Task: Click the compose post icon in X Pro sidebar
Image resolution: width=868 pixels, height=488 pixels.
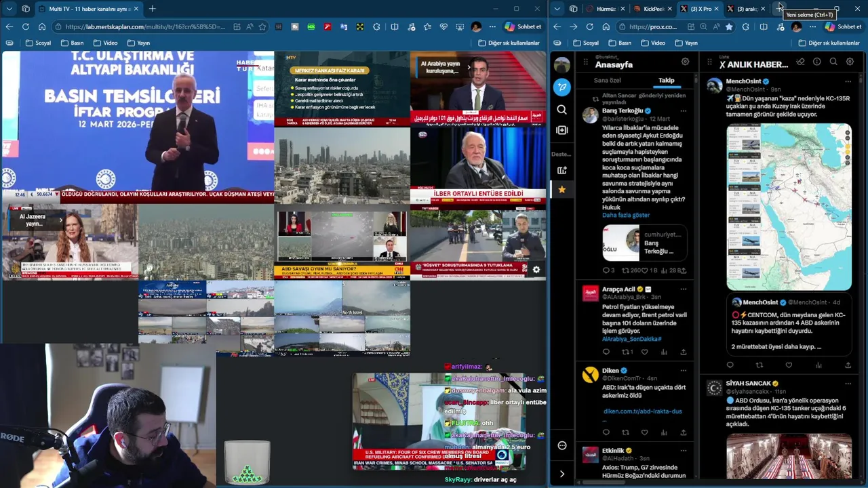Action: 561,87
